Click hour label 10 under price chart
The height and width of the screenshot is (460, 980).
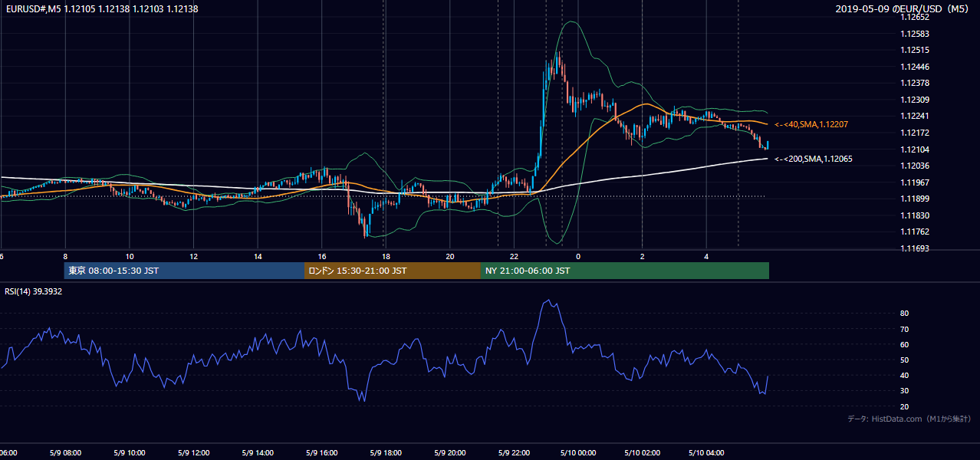[130, 257]
